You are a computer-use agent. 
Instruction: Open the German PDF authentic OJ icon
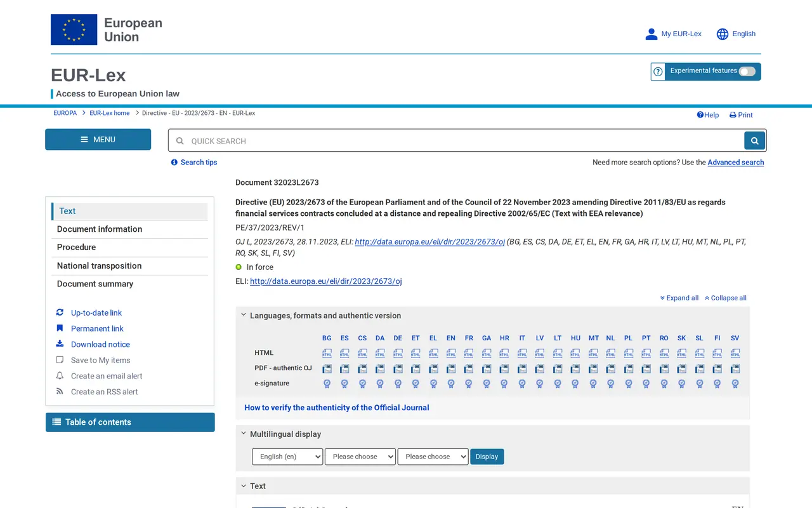pyautogui.click(x=398, y=368)
